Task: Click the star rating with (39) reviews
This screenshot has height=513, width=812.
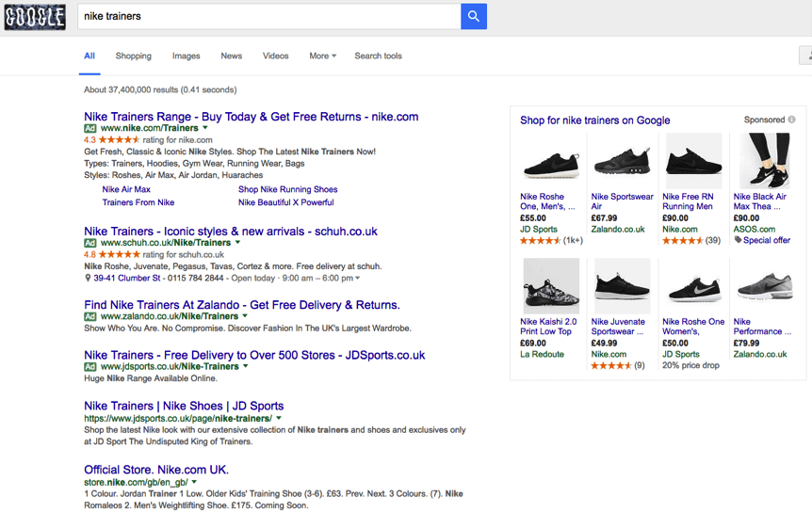Action: pyautogui.click(x=683, y=240)
